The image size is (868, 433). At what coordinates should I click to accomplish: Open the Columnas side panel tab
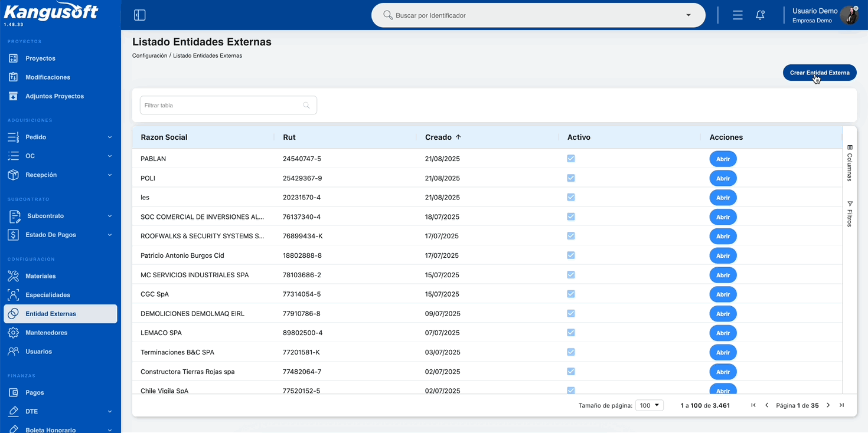click(850, 163)
